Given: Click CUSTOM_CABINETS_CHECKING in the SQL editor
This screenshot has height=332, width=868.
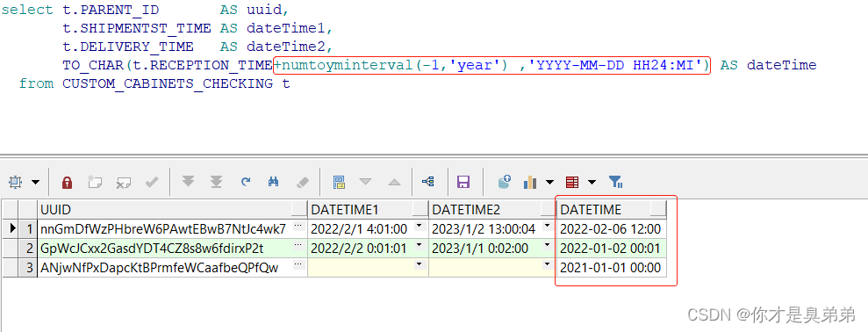Looking at the screenshot, I should (167, 83).
